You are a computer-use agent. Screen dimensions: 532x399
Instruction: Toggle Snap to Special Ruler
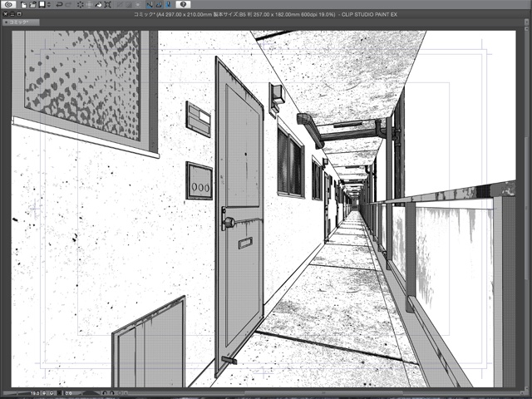point(159,4)
